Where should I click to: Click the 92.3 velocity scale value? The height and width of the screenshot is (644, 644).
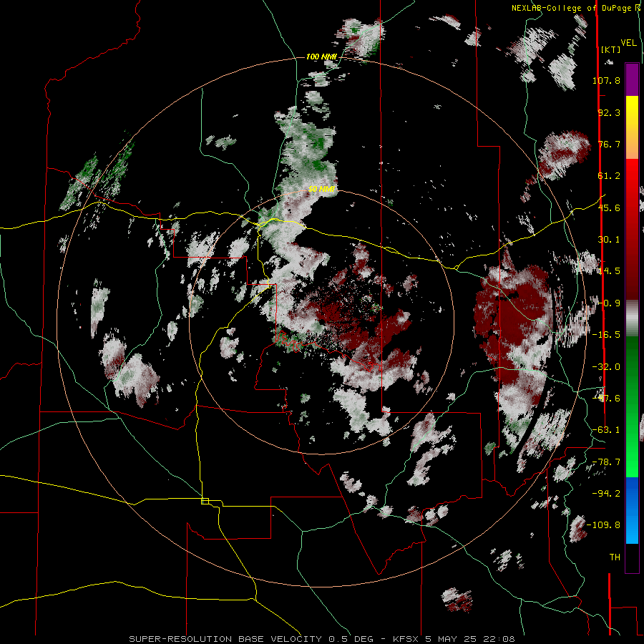(x=609, y=112)
